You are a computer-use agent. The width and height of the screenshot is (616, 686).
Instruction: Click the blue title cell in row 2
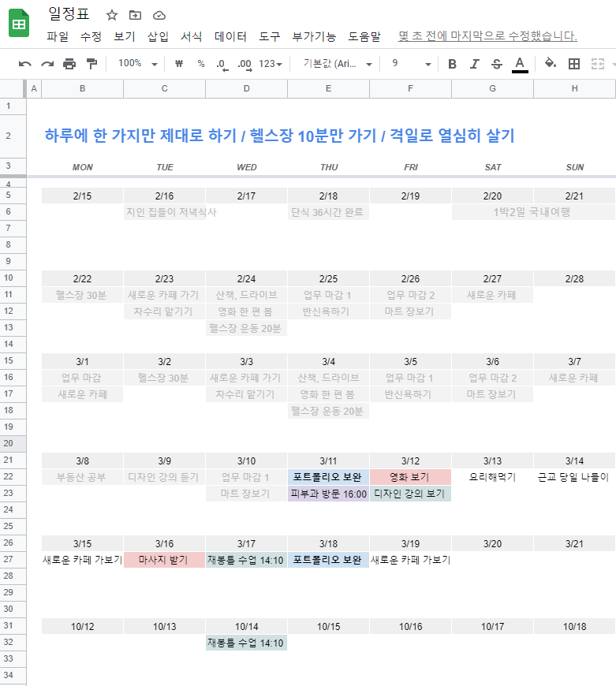(x=279, y=136)
